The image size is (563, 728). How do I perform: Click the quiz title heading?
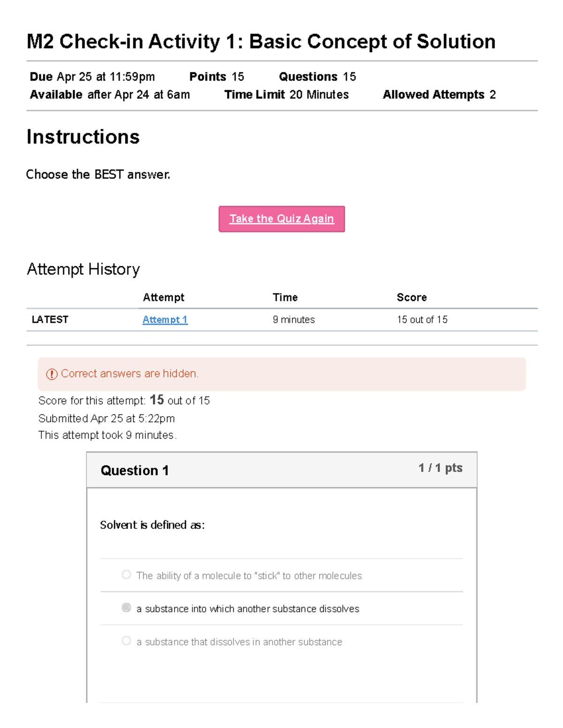tap(261, 41)
